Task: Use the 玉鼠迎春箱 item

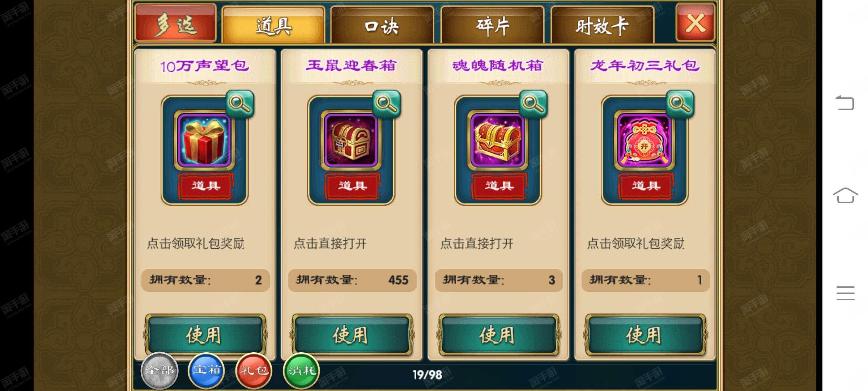Action: pos(352,335)
